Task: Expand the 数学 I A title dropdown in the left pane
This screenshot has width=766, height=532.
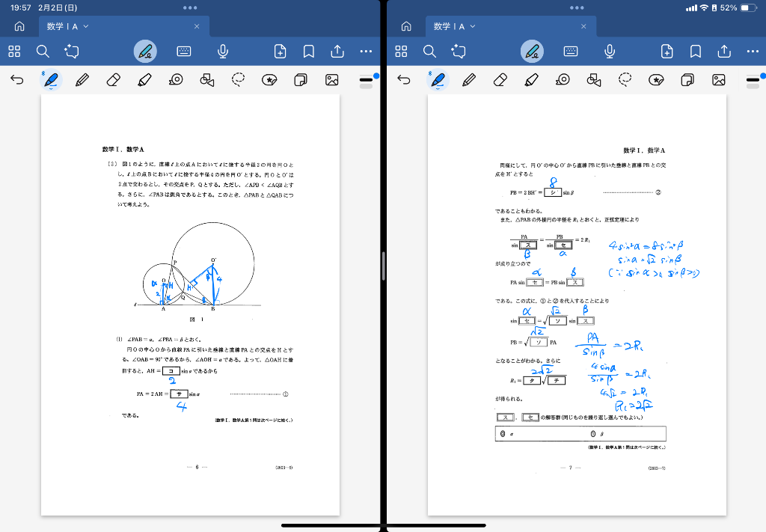Action: [x=86, y=26]
